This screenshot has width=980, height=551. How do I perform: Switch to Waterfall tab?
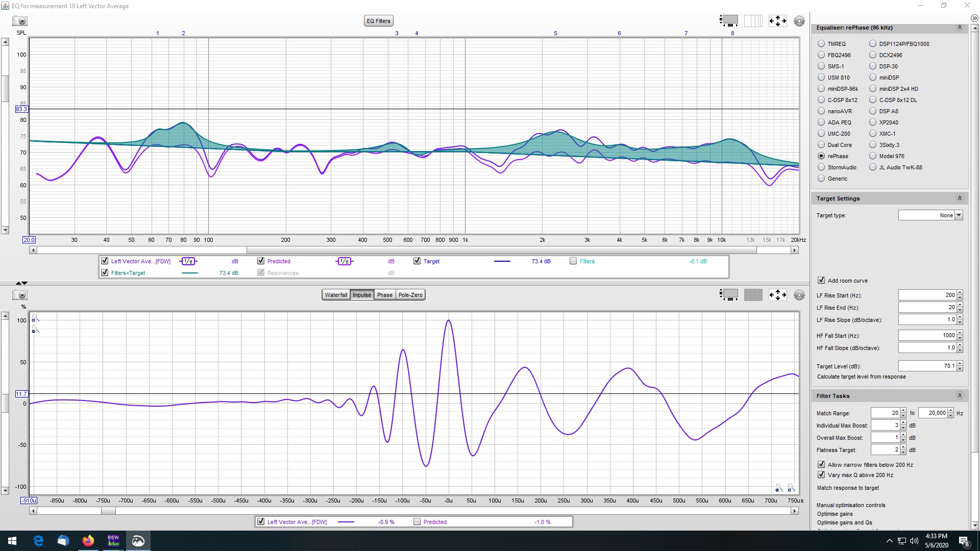[336, 295]
